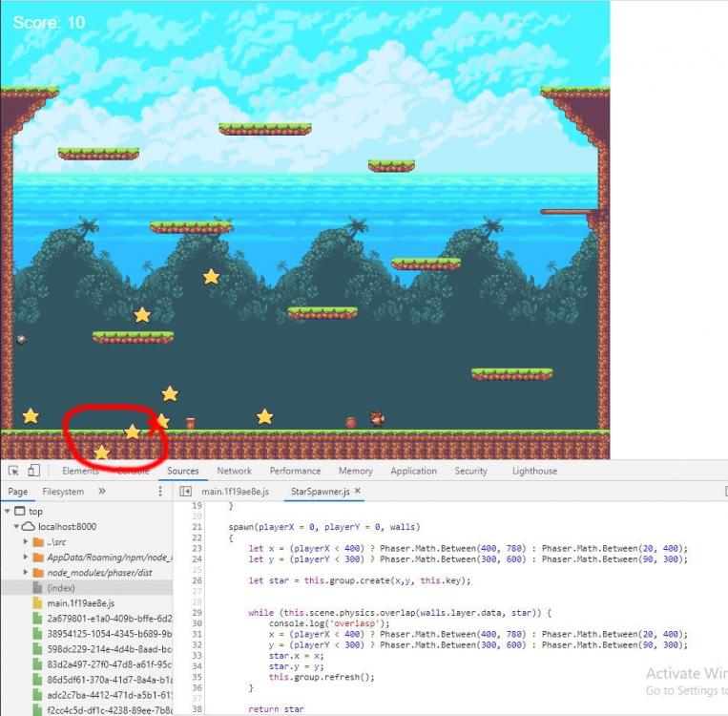Open file 2a679801-e1a0-409b in tree
This screenshot has width=728, height=716.
[x=110, y=619]
